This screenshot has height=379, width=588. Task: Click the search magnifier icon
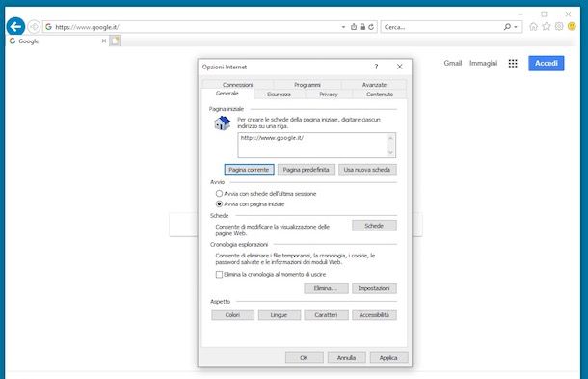point(507,27)
